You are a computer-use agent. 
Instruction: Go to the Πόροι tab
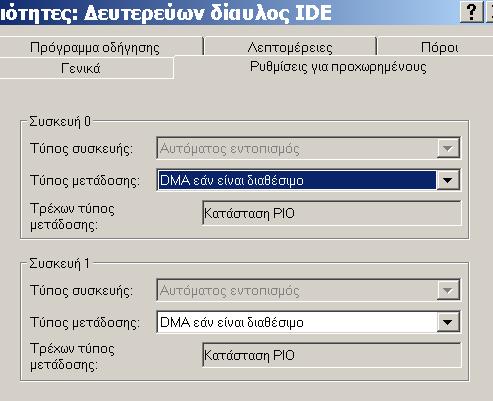click(439, 47)
